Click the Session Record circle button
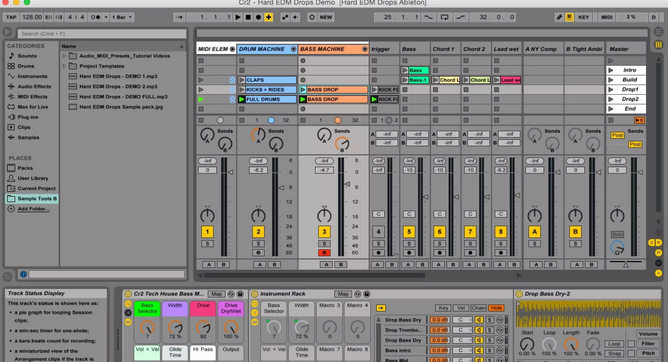The image size is (668, 362). pos(312,17)
